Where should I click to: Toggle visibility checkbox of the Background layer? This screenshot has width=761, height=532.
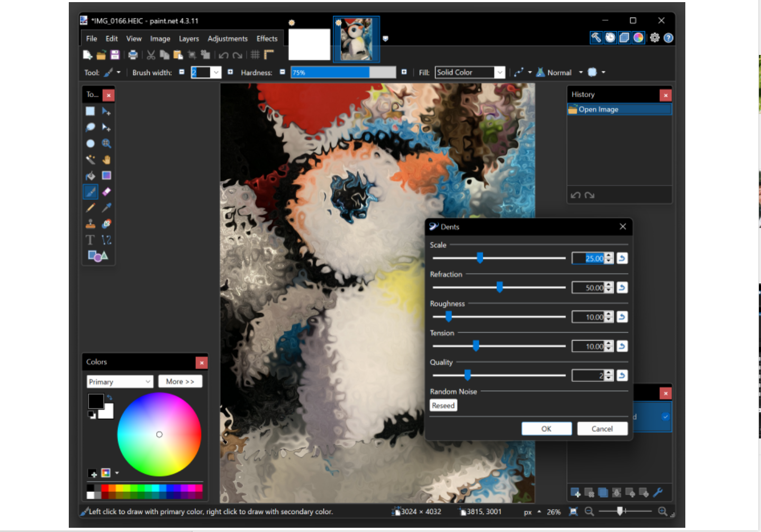coord(665,417)
